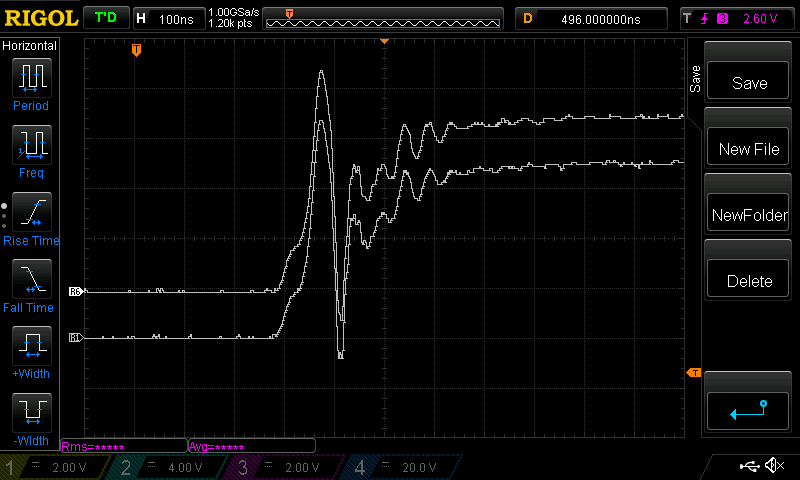
Task: Click the orange trigger level marker
Action: click(692, 373)
